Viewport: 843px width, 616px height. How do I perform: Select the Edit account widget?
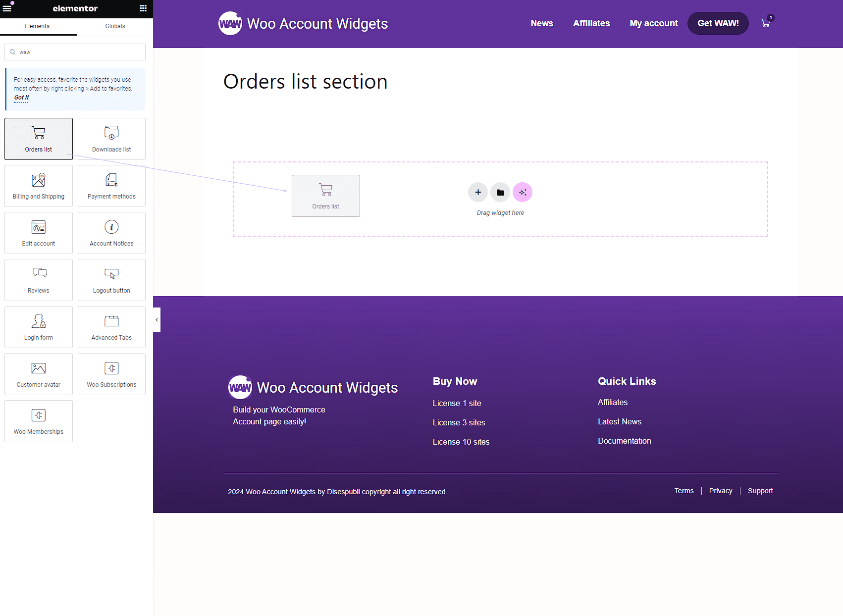point(39,233)
